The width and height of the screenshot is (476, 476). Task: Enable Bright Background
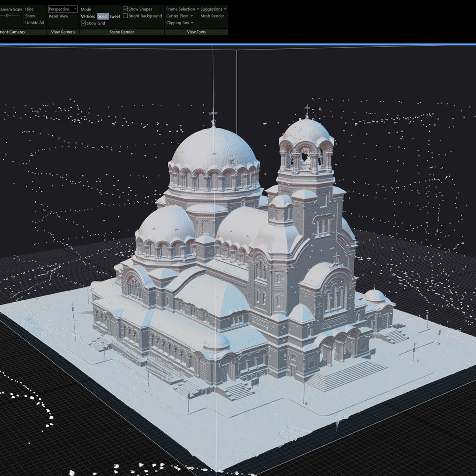(x=126, y=16)
